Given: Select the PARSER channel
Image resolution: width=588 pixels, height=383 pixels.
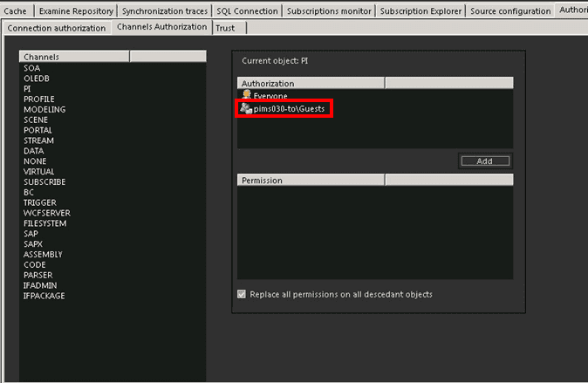Looking at the screenshot, I should [x=38, y=275].
